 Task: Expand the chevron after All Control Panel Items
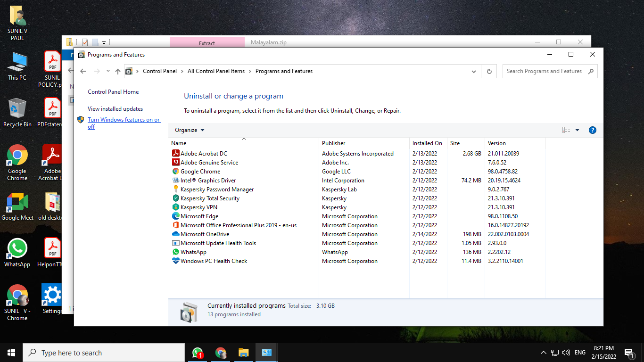(x=250, y=71)
